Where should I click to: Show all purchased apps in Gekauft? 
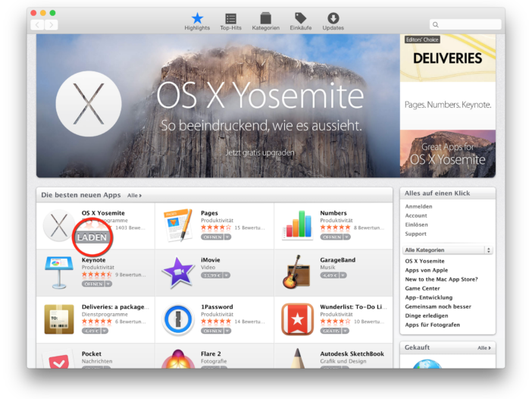(483, 348)
